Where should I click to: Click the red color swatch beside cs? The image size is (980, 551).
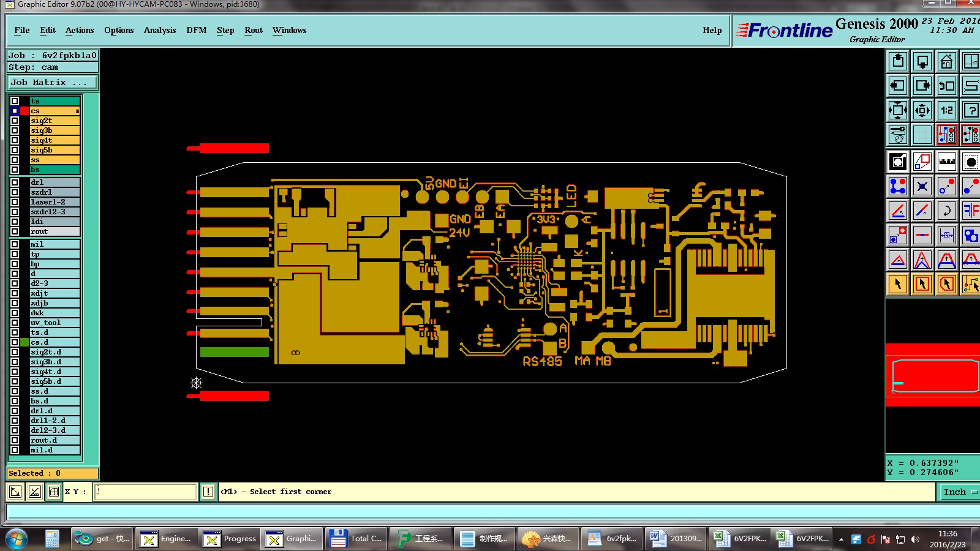24,111
